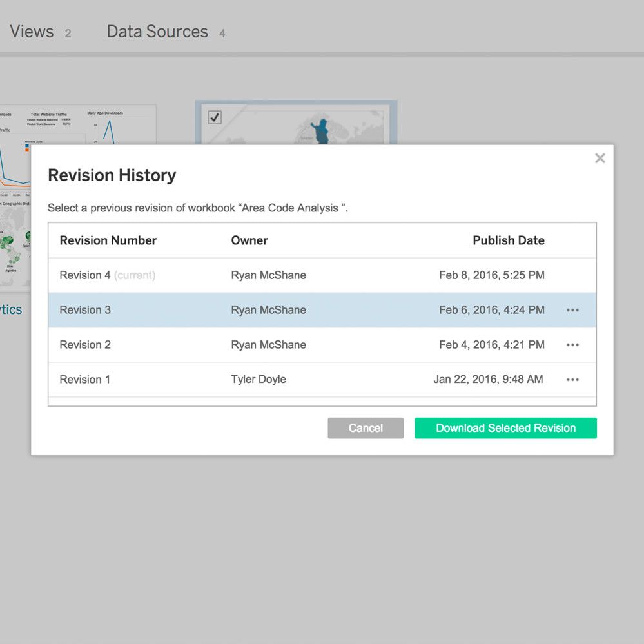The width and height of the screenshot is (644, 644).
Task: Open more actions menu for Revision 1
Action: point(572,380)
